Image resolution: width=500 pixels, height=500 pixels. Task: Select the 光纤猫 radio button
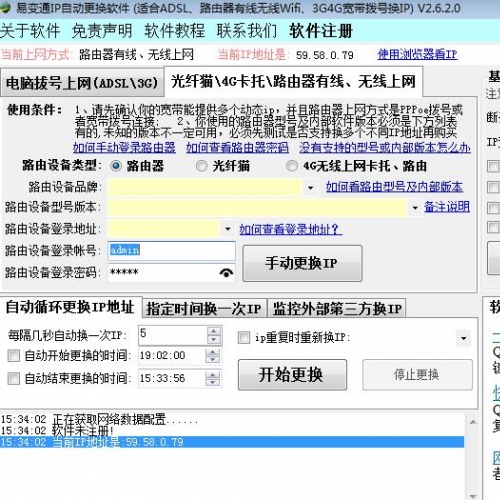tap(201, 166)
